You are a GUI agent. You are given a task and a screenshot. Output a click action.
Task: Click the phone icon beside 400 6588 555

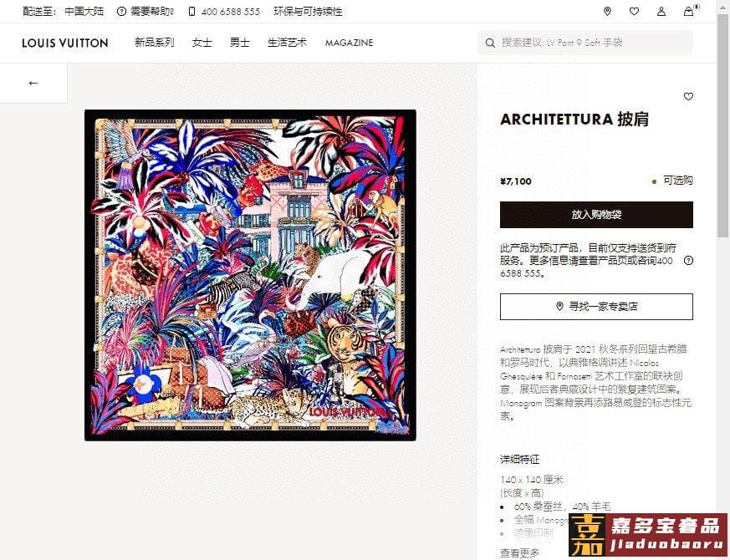191,12
